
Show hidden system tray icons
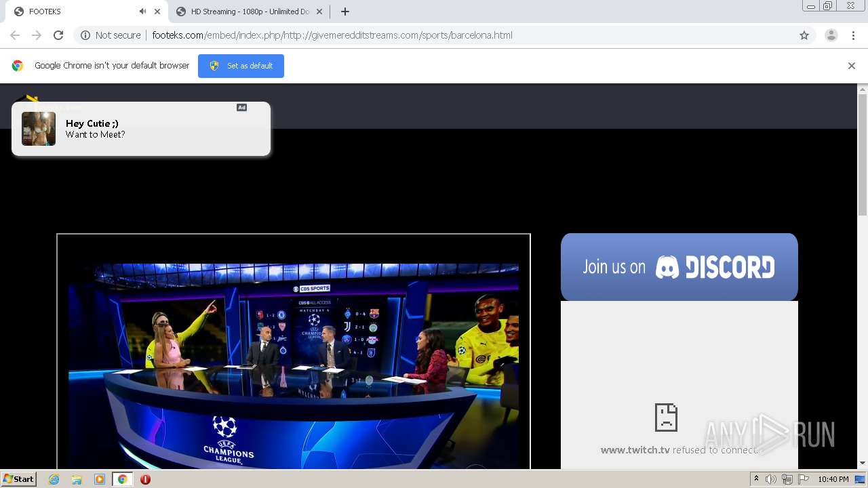[x=756, y=479]
